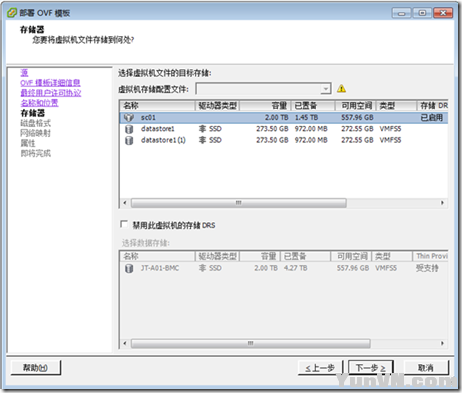Image resolution: width=462 pixels, height=393 pixels.
Task: Open the 最终用户许可协议 step link
Action: (x=51, y=93)
